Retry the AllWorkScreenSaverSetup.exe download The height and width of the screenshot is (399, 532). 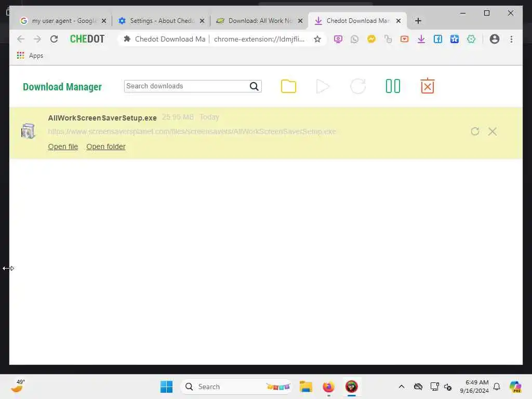475,131
